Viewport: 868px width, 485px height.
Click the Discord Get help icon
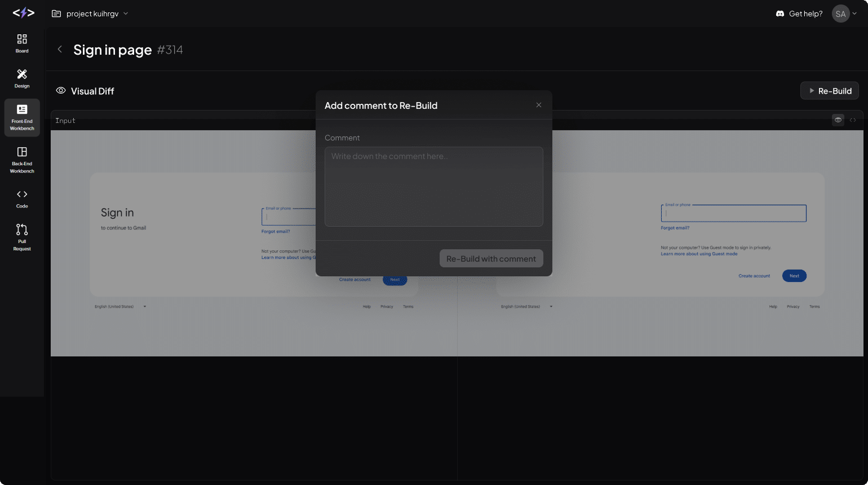[780, 14]
